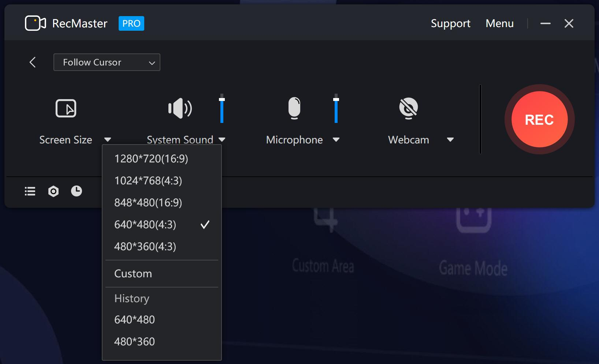
Task: Select 1280*720(16:9) resolution
Action: pyautogui.click(x=162, y=159)
